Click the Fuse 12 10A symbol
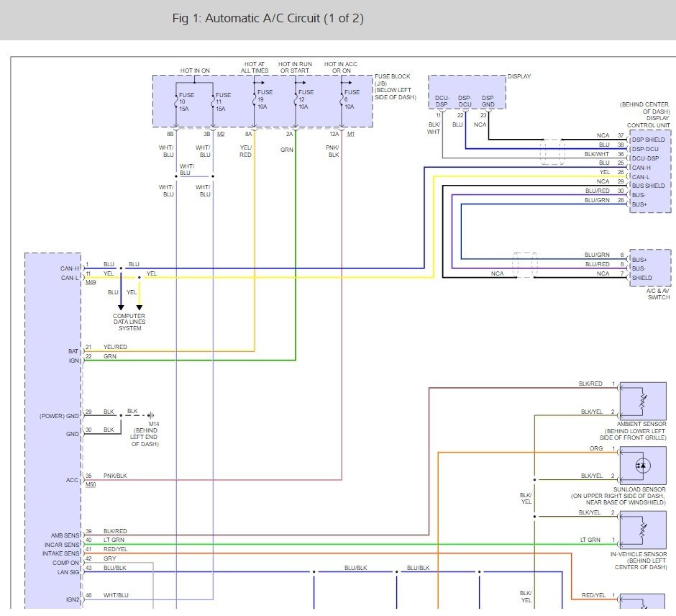676x616 pixels. tap(296, 99)
